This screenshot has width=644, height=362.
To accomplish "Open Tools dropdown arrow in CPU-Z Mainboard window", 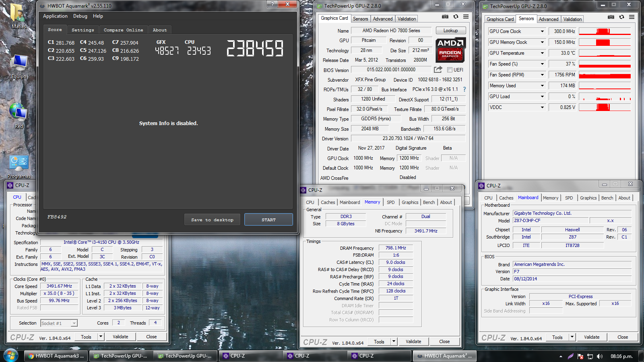I will 572,337.
